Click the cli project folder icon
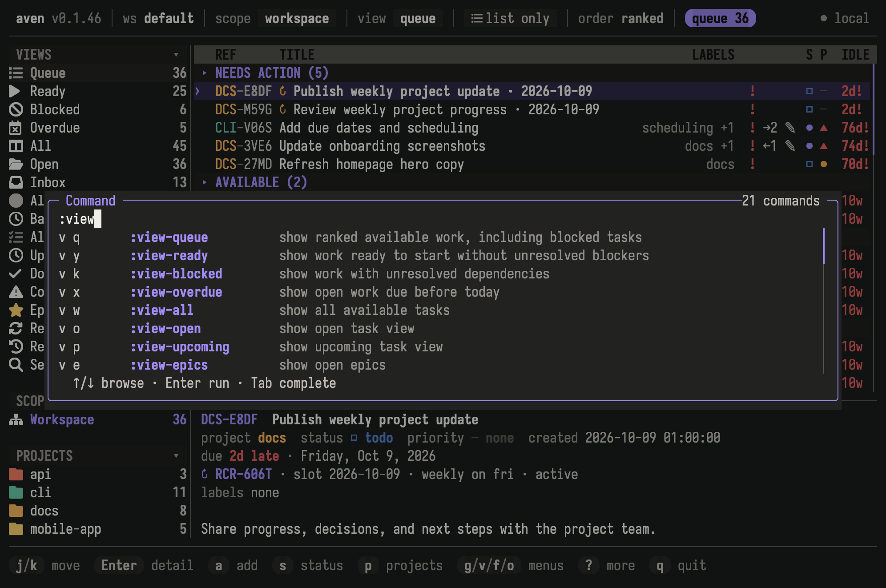The image size is (886, 588). pos(16,492)
